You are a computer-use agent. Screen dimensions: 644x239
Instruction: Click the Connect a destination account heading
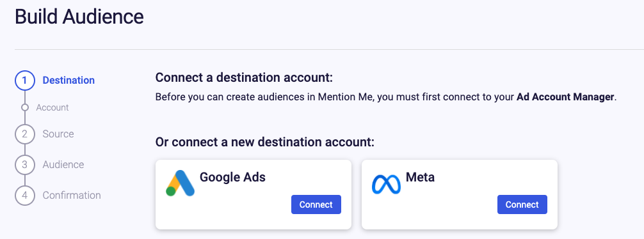pos(244,77)
